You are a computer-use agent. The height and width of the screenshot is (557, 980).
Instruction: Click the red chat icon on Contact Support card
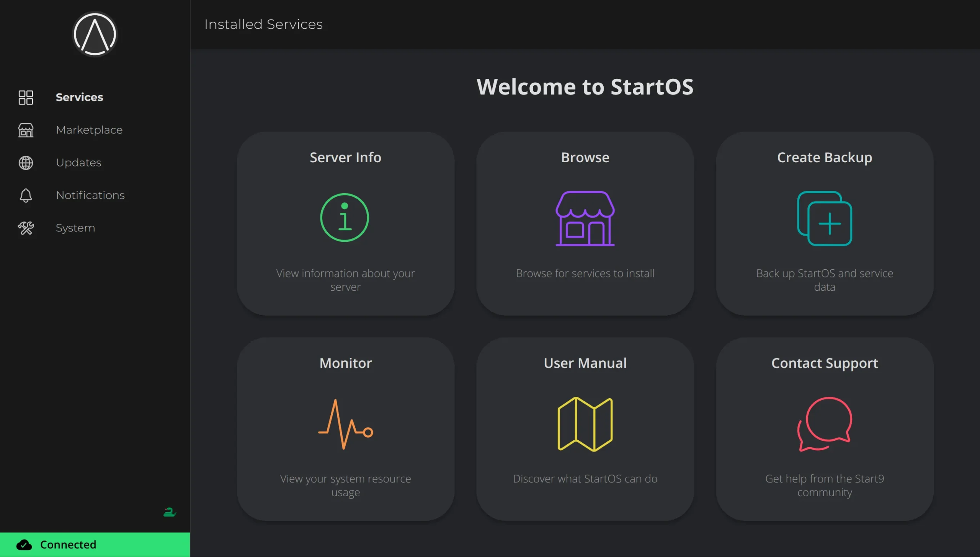[825, 423]
